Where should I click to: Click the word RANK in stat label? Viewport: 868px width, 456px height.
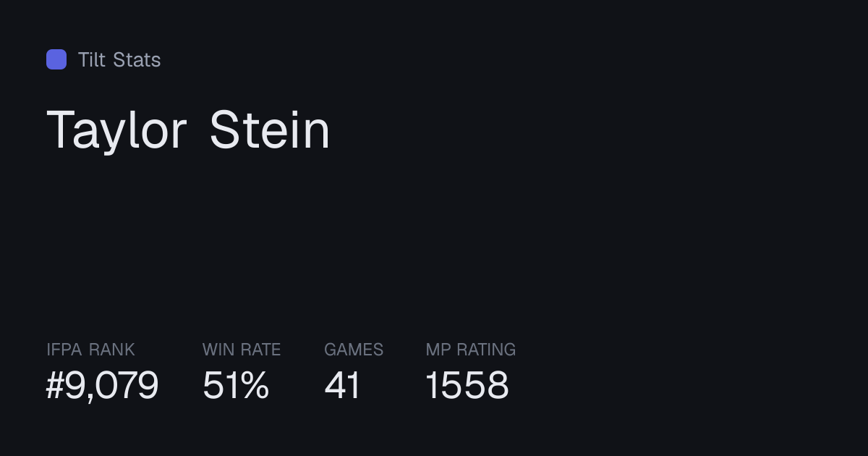112,350
